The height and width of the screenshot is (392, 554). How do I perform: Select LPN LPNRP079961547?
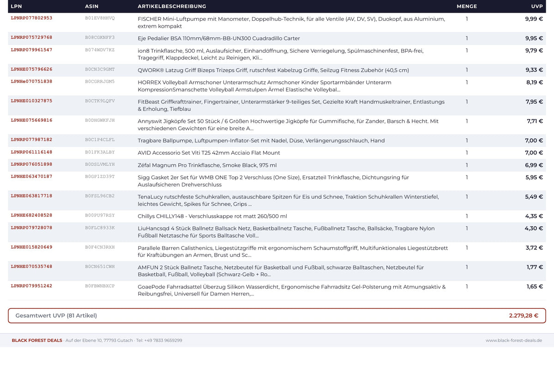click(31, 50)
